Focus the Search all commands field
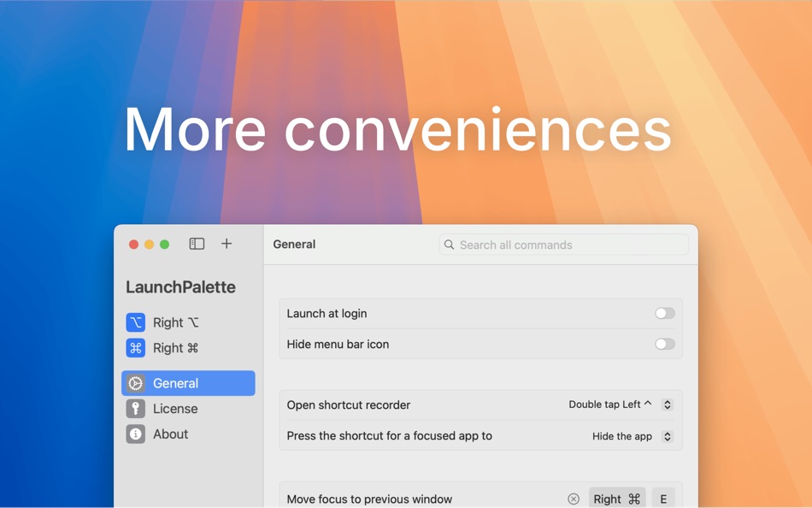This screenshot has width=812, height=508. 563,245
